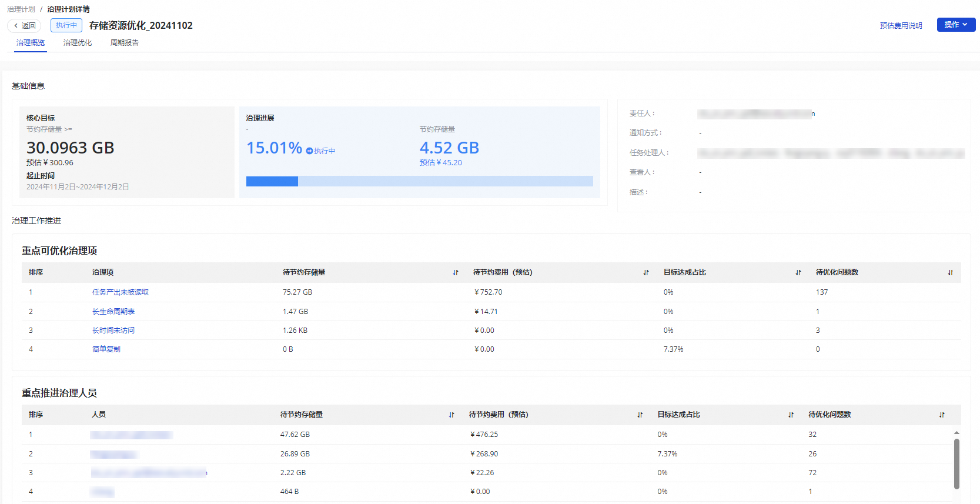Sort governance items by 待优化问题数
The height and width of the screenshot is (504, 980).
950,273
